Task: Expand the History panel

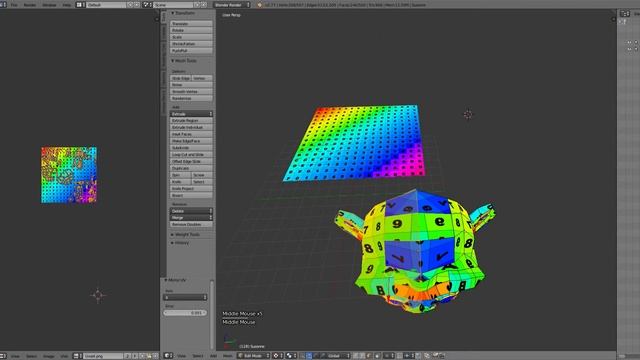Action: [x=180, y=243]
